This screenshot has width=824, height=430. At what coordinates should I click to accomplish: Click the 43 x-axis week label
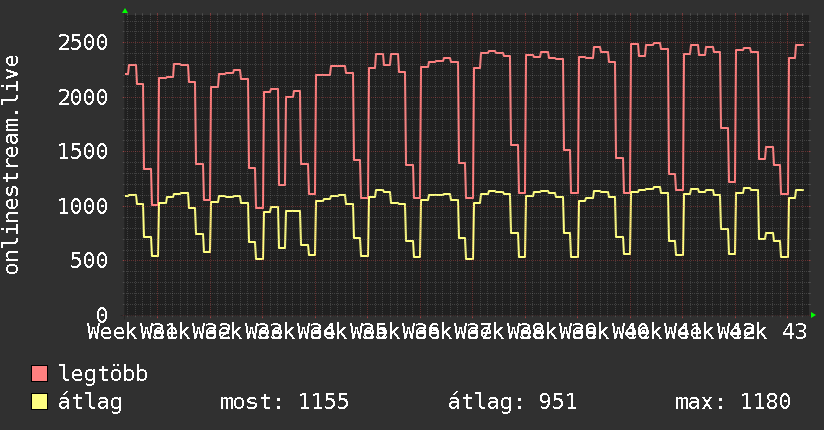coord(794,332)
